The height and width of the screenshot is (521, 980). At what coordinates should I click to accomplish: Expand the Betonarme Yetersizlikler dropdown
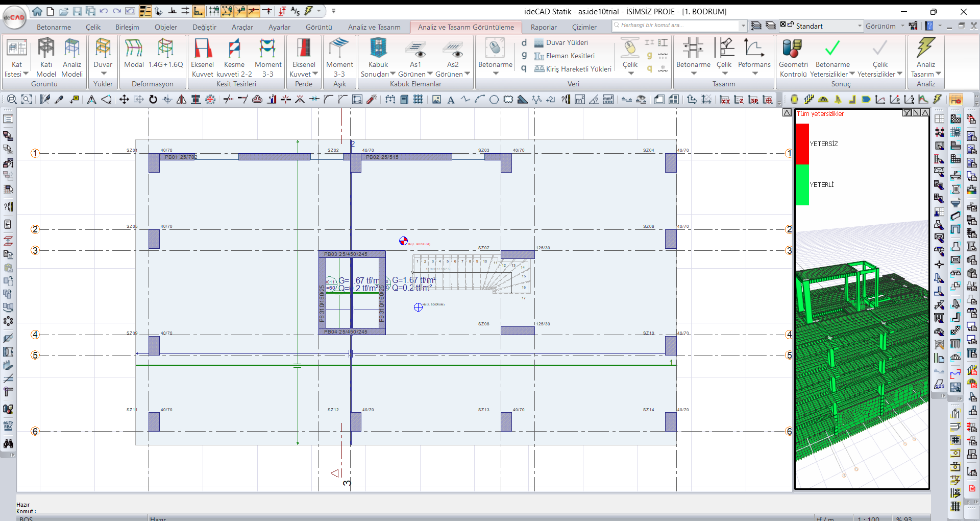852,74
